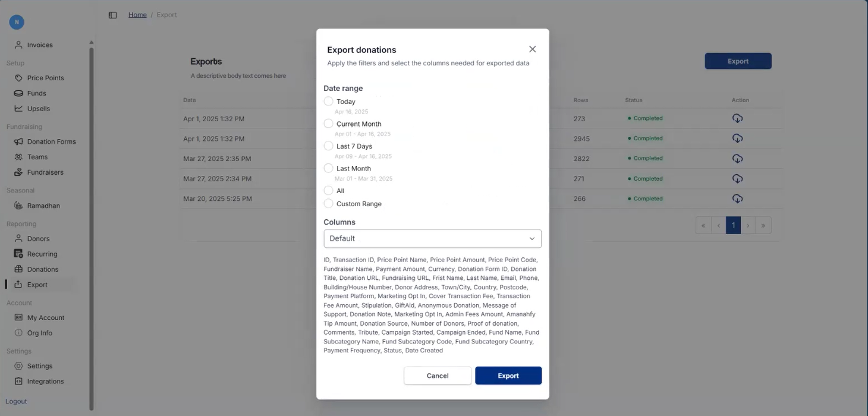The height and width of the screenshot is (416, 868).
Task: Go to first page of pagination
Action: [x=703, y=225]
